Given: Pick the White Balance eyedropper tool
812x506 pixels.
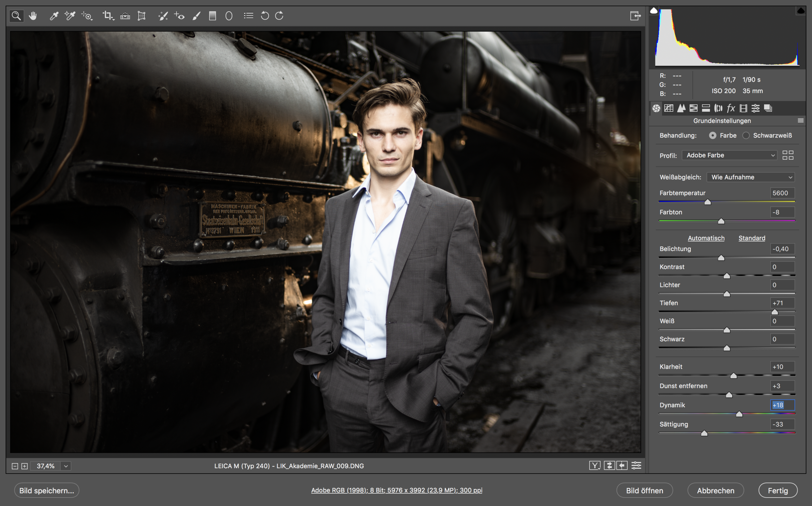Looking at the screenshot, I should point(54,16).
